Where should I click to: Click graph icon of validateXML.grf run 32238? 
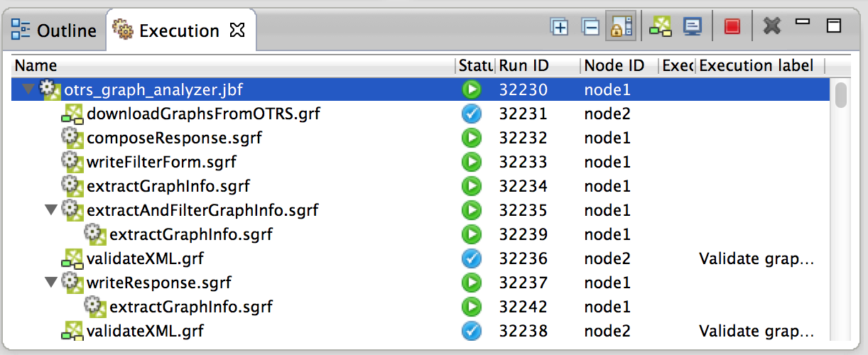click(x=71, y=332)
